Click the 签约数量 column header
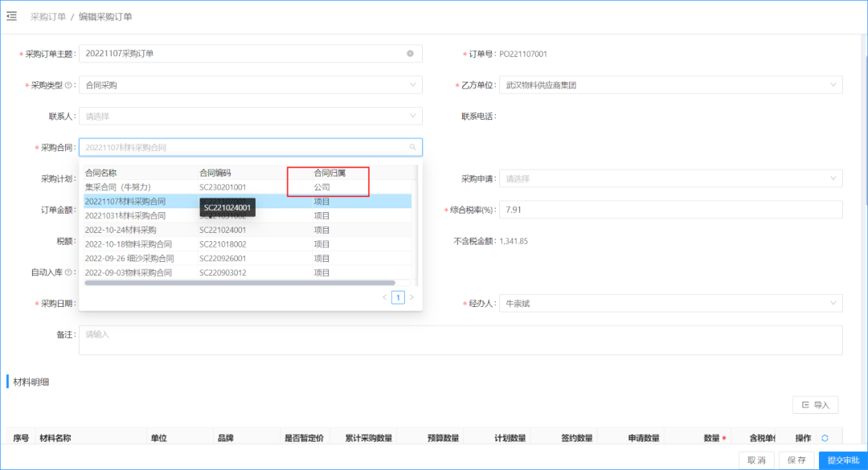 point(577,438)
